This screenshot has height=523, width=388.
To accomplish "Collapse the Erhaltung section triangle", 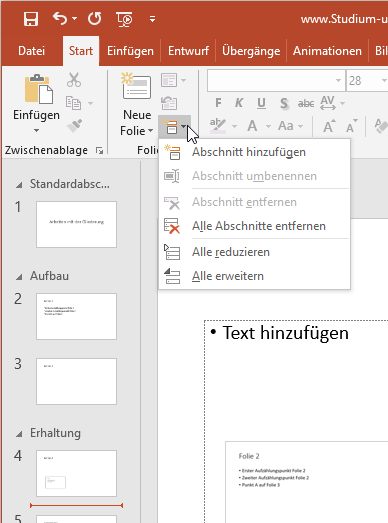I will coord(19,434).
